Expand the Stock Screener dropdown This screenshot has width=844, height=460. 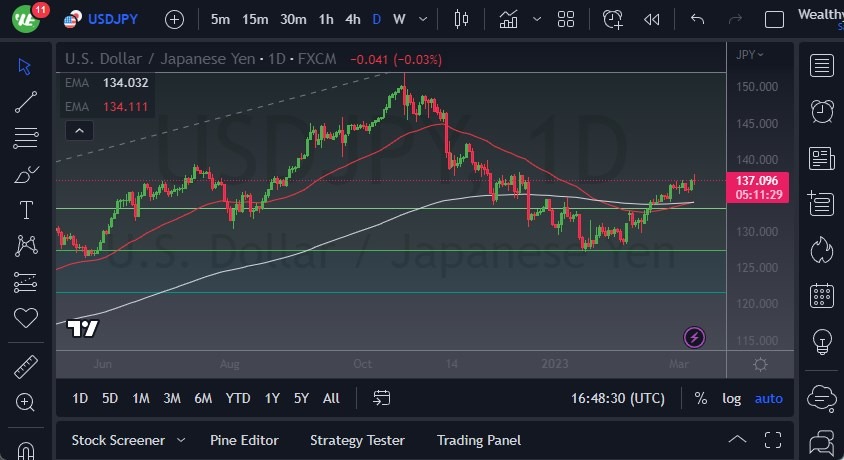point(181,440)
